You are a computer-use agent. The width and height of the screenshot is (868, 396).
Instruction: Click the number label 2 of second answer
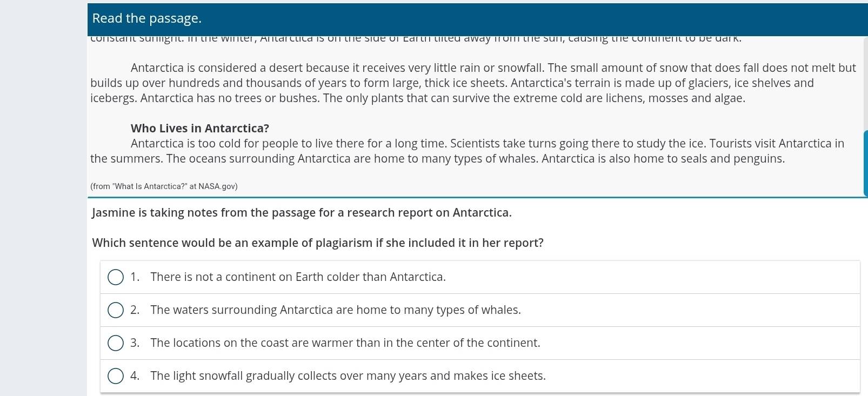point(135,310)
